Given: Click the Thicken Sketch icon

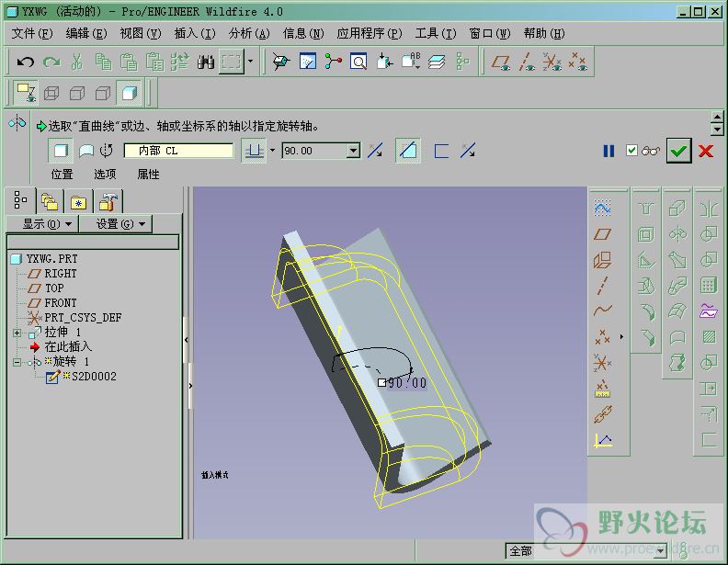Looking at the screenshot, I should (x=441, y=151).
